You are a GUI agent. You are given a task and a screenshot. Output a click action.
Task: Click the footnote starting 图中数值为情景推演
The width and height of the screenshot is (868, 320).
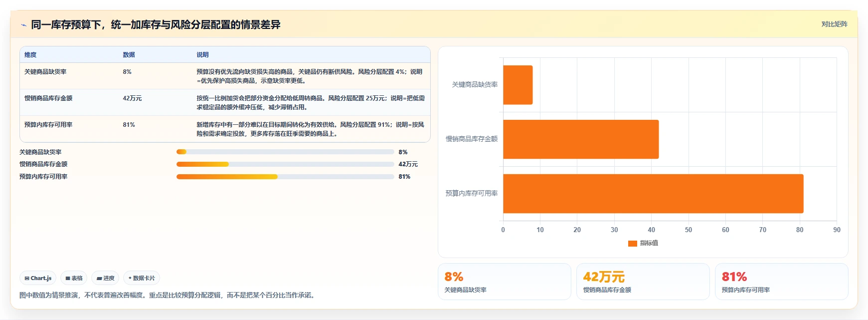point(167,295)
